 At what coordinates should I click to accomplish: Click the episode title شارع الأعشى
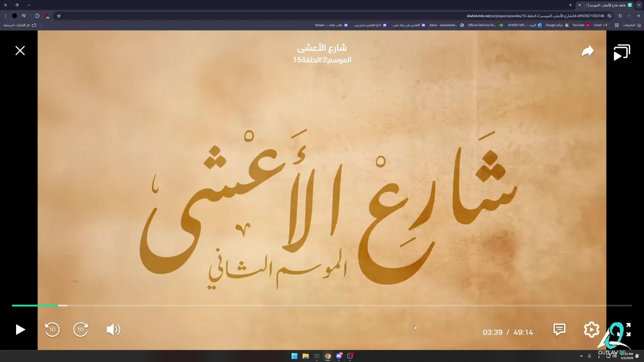point(322,48)
